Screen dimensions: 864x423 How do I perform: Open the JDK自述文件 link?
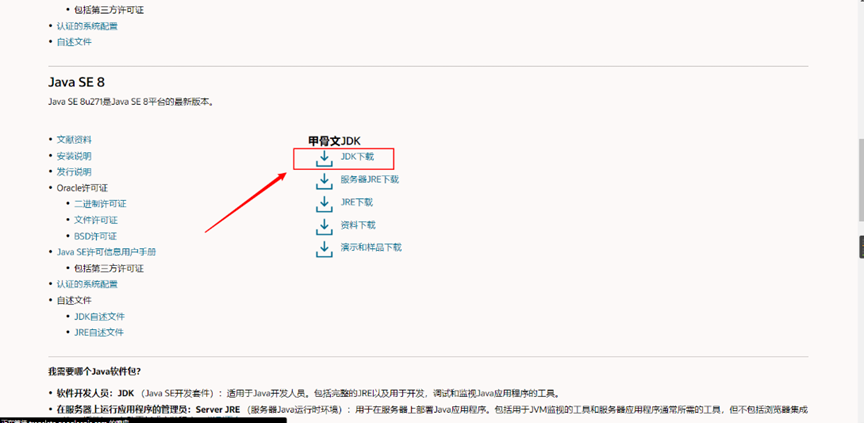point(99,316)
